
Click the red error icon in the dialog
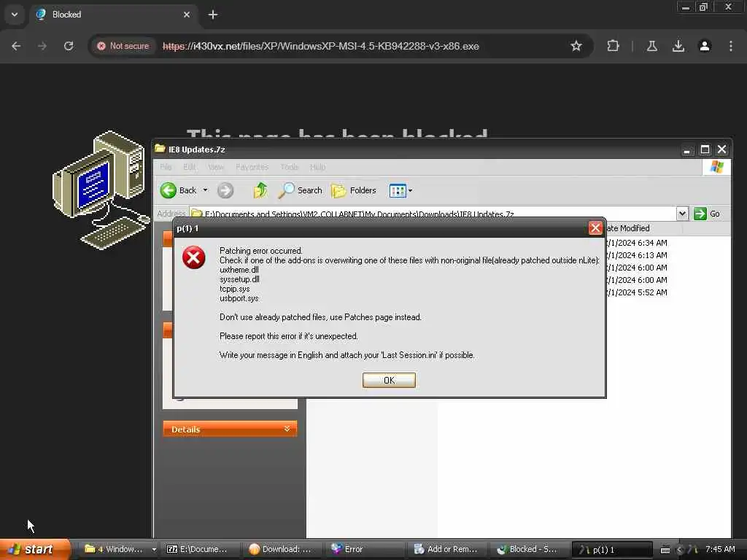[193, 257]
